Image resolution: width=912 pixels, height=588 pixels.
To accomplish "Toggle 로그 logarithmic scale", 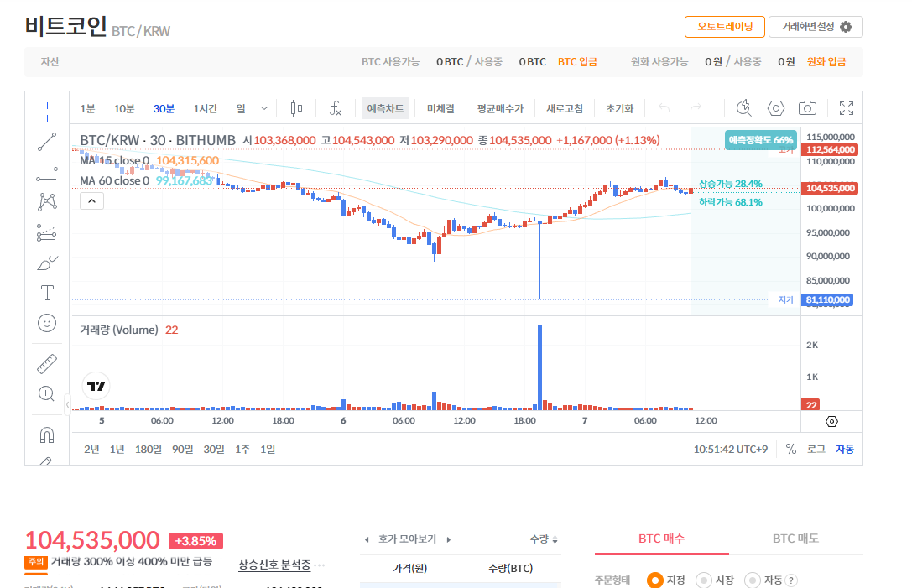I will tap(816, 449).
